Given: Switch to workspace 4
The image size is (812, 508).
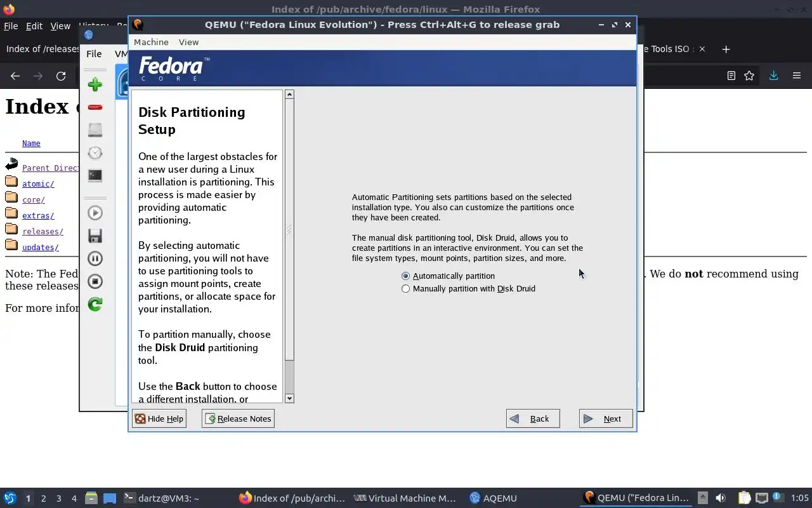Looking at the screenshot, I should click(74, 498).
